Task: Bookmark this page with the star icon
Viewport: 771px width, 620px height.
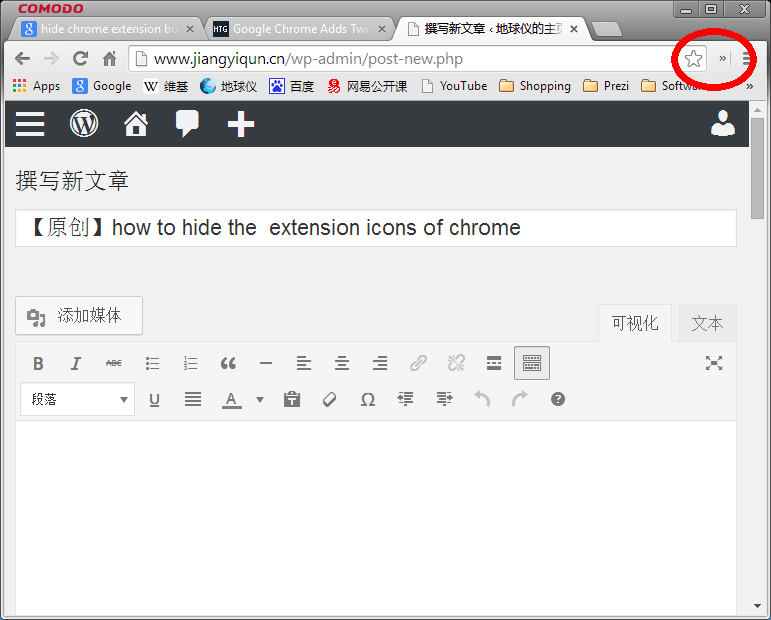Action: 693,59
